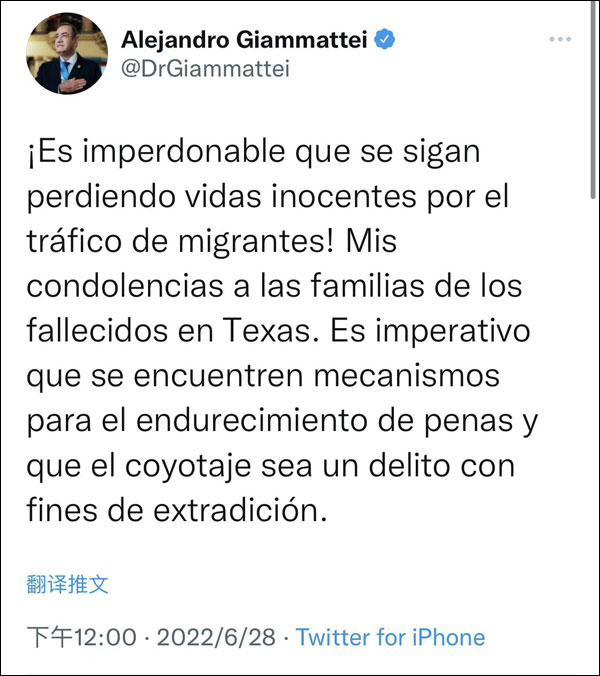600x676 pixels.
Task: Open the Twitter for iPhone source link
Action: click(x=390, y=637)
